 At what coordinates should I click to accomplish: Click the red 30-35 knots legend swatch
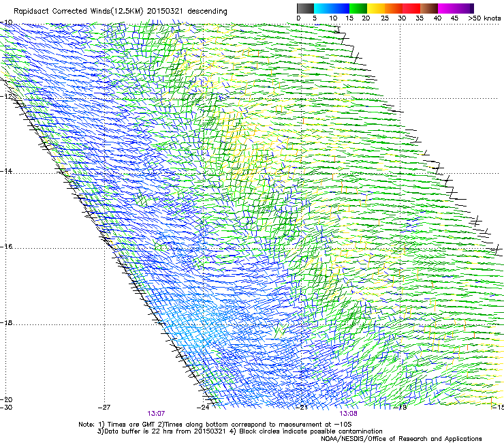(x=411, y=8)
